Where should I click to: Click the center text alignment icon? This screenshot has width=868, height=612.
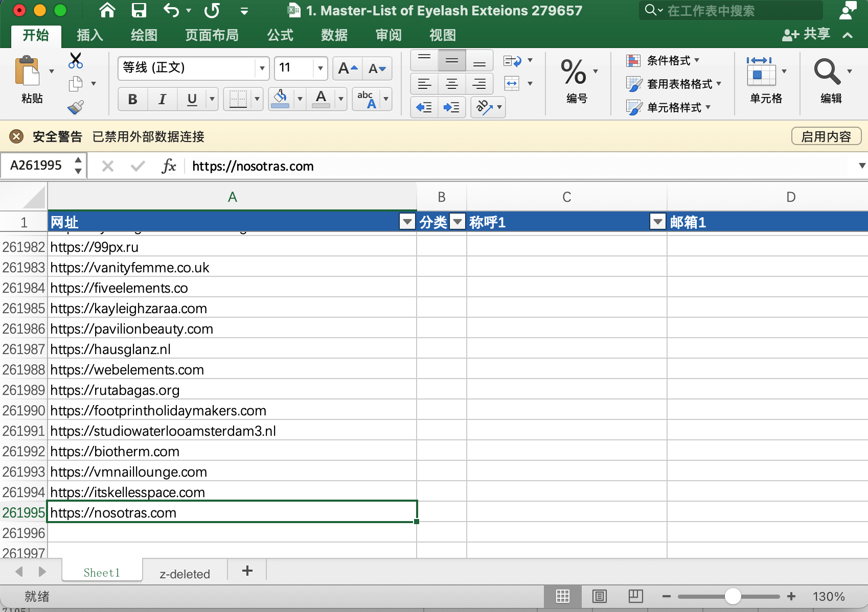(x=452, y=84)
